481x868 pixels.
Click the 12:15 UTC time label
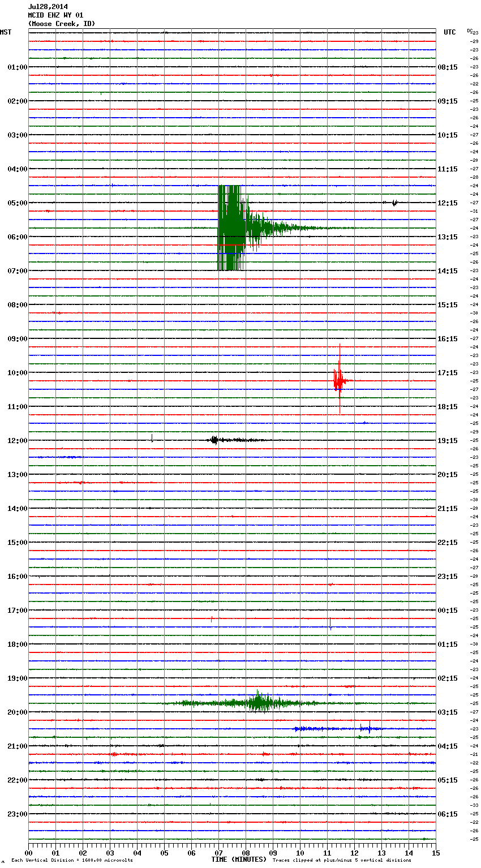click(x=448, y=203)
